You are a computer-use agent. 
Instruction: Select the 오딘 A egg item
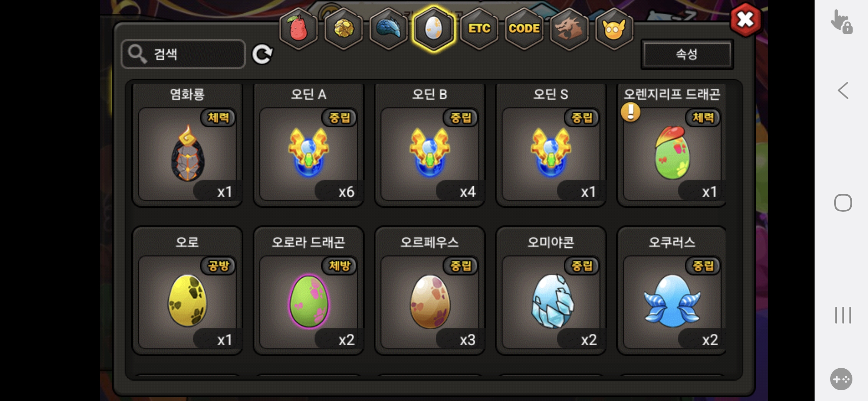pos(309,145)
